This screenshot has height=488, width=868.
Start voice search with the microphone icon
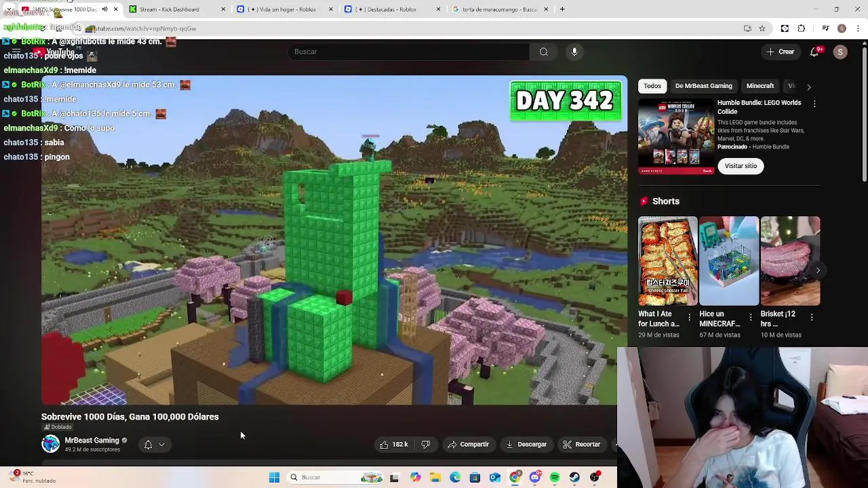(x=574, y=52)
